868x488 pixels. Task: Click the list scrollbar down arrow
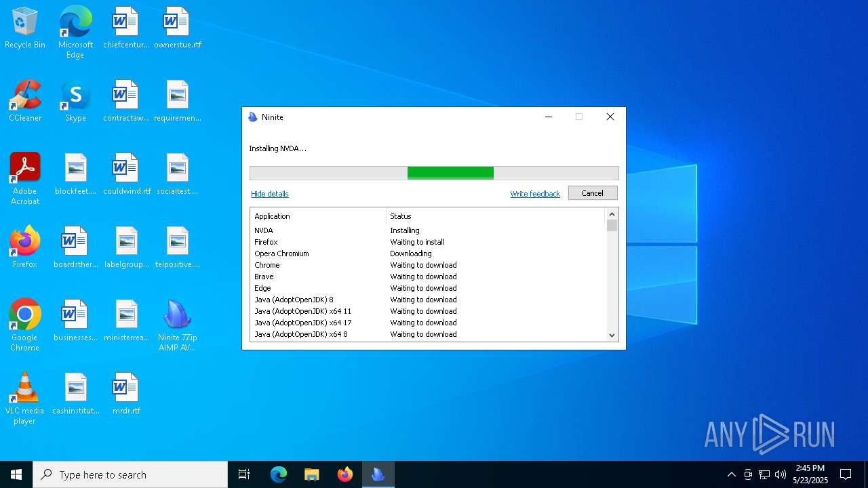(612, 335)
